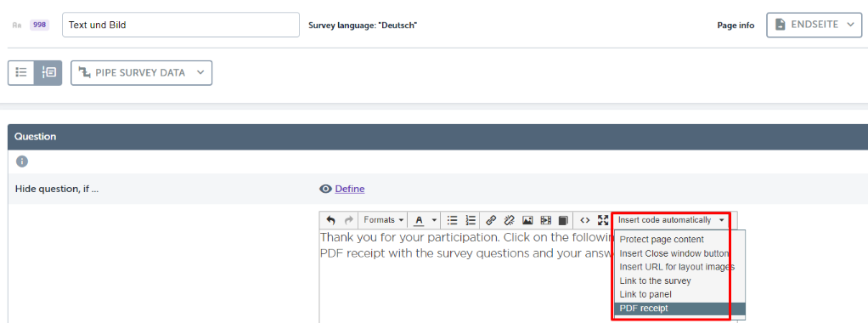Toggle fullscreen editor mode

click(603, 220)
